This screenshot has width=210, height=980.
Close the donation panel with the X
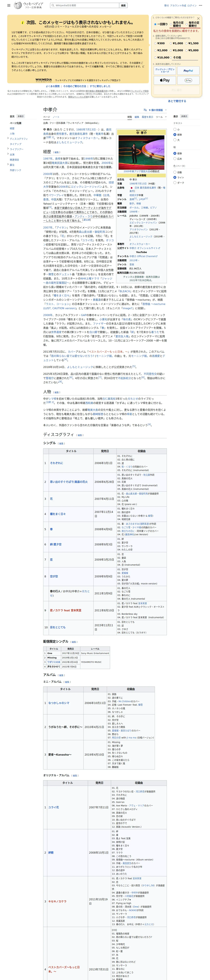pyautogui.click(x=198, y=18)
